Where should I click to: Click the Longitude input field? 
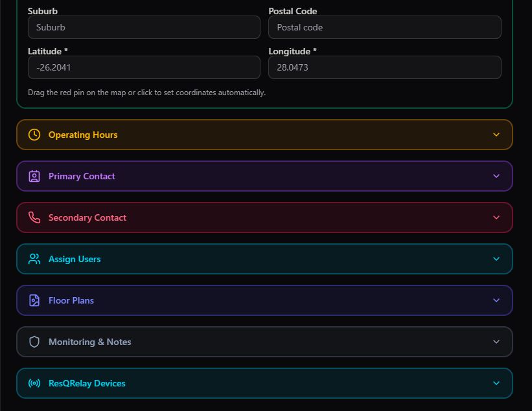(385, 67)
